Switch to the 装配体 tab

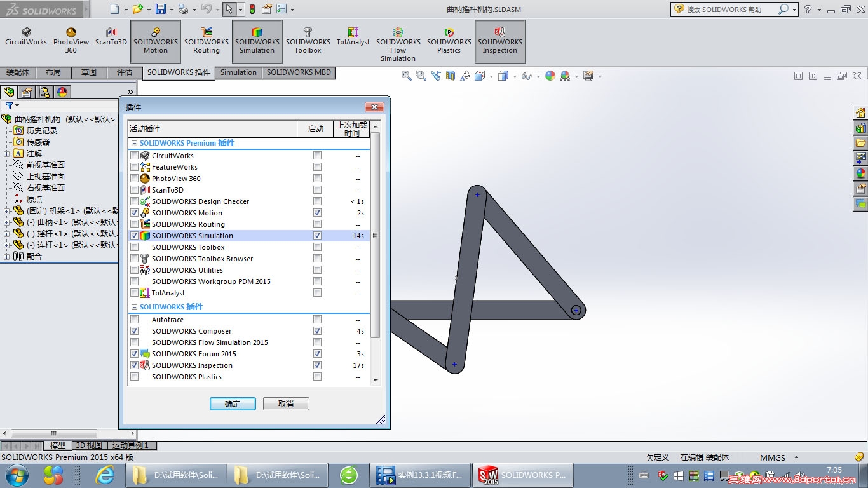18,72
